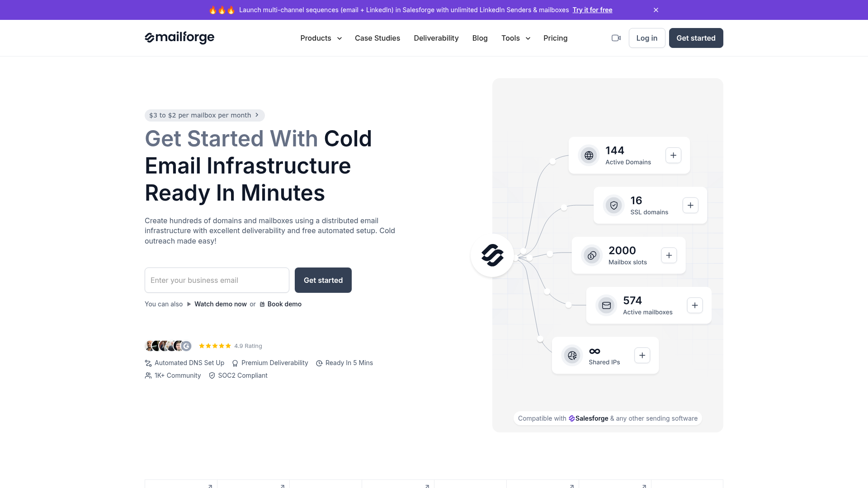Image resolution: width=868 pixels, height=488 pixels.
Task: Click the Mailforge logo
Action: 179,38
